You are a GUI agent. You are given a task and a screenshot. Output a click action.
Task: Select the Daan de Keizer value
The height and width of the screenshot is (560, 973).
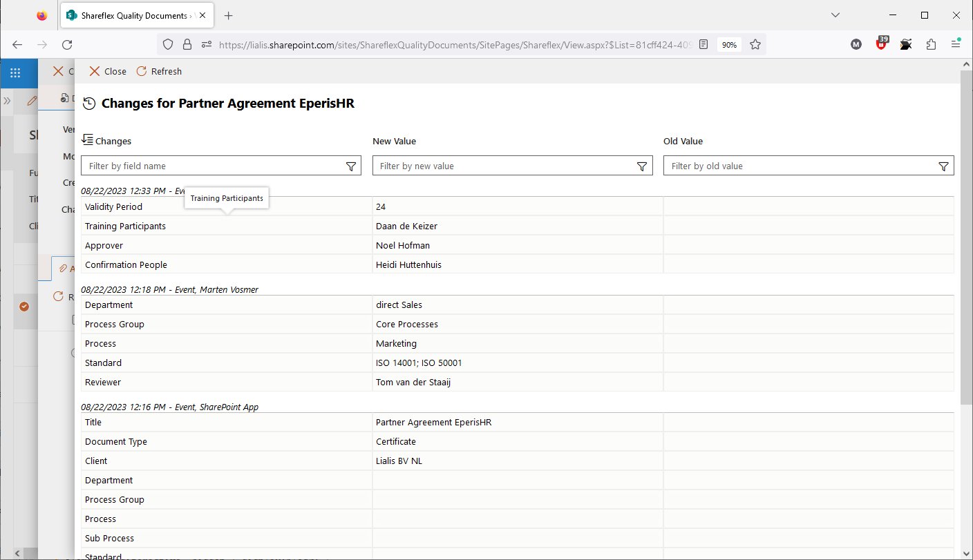pos(406,226)
